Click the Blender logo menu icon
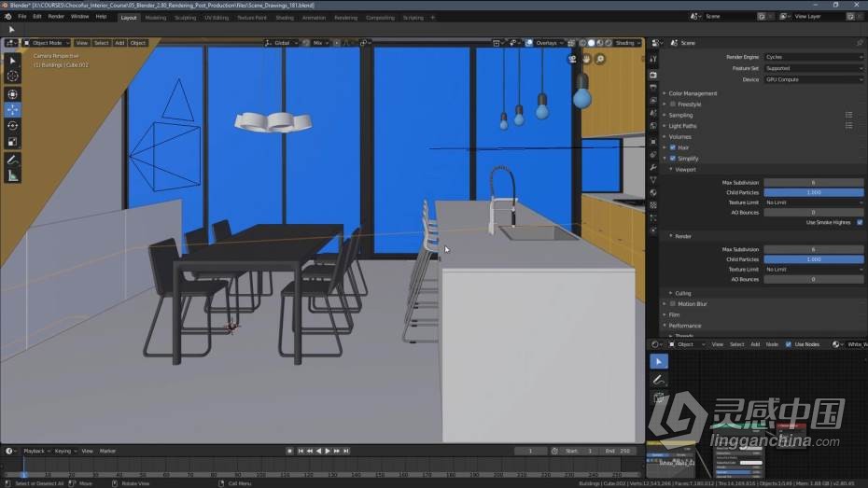Image resolution: width=868 pixels, height=488 pixels. pyautogui.click(x=7, y=17)
